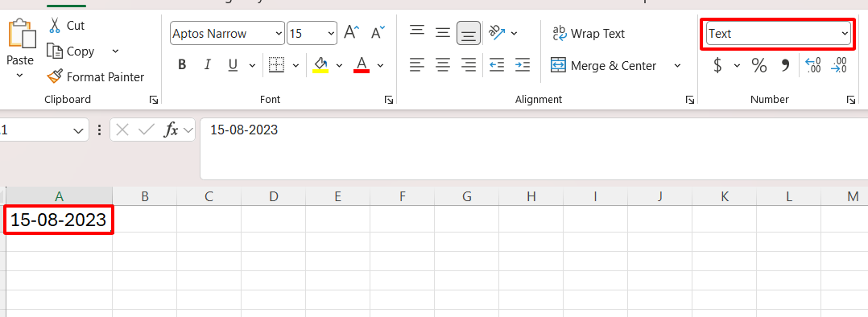This screenshot has height=317, width=868.
Task: Toggle Italic formatting
Action: click(x=208, y=65)
